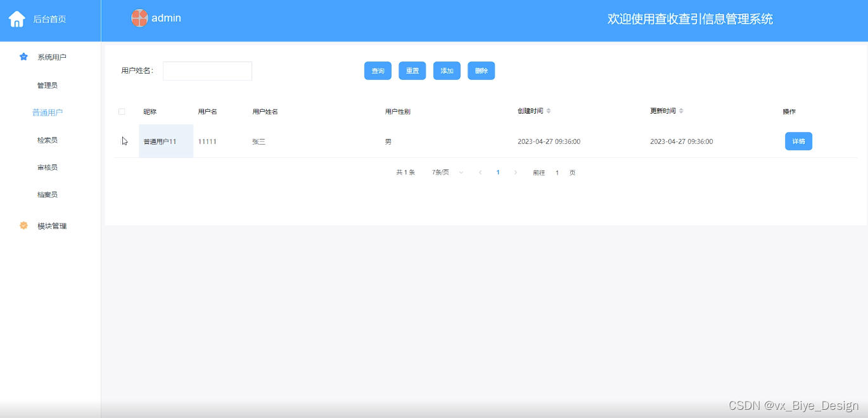Expand the 系统用户 menu group

coord(51,57)
